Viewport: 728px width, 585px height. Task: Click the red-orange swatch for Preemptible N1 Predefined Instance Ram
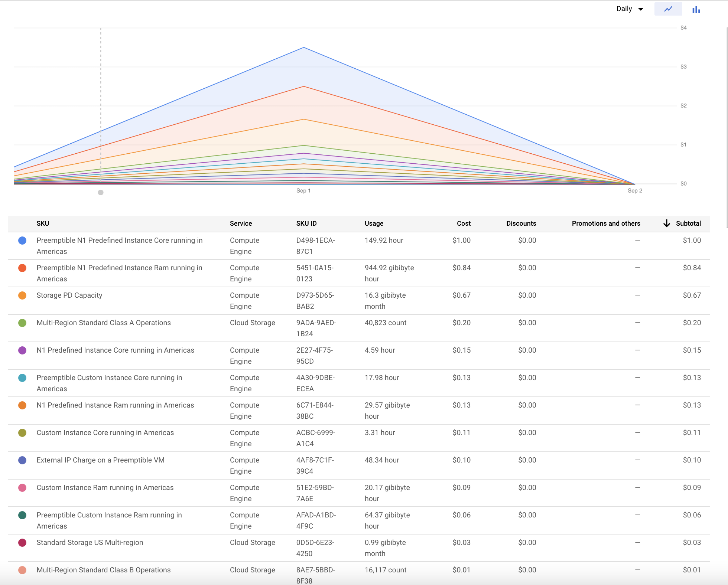coord(22,268)
